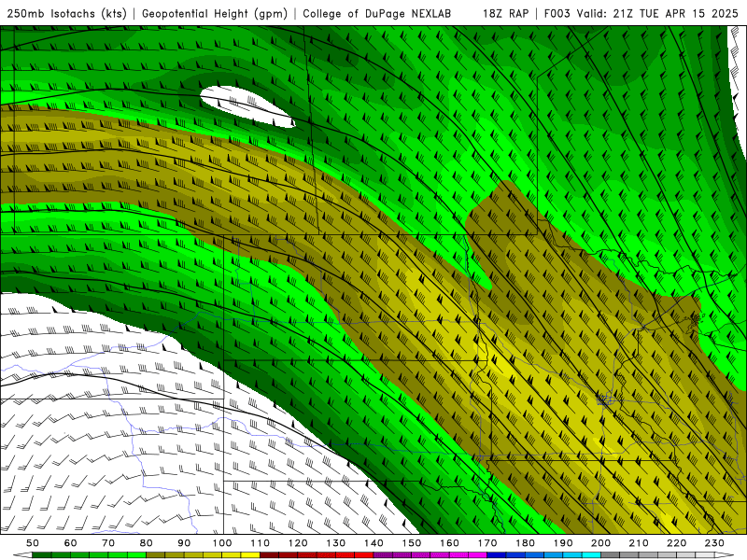Image resolution: width=747 pixels, height=560 pixels.
Task: Click the 100 label on the color scale
Action: 222,543
